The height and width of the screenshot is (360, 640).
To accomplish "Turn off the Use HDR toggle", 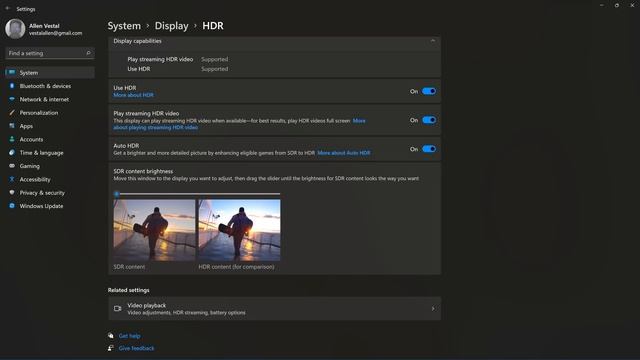I will tap(429, 91).
